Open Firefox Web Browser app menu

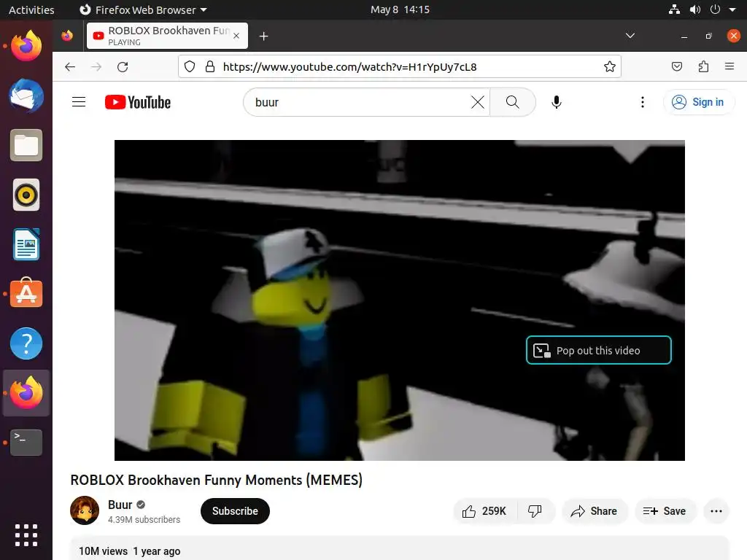tap(143, 9)
